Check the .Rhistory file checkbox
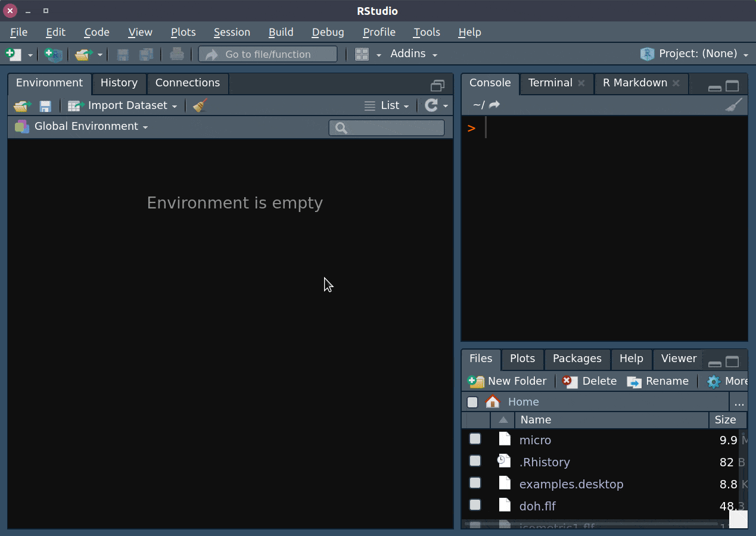Image resolution: width=756 pixels, height=536 pixels. pos(475,461)
